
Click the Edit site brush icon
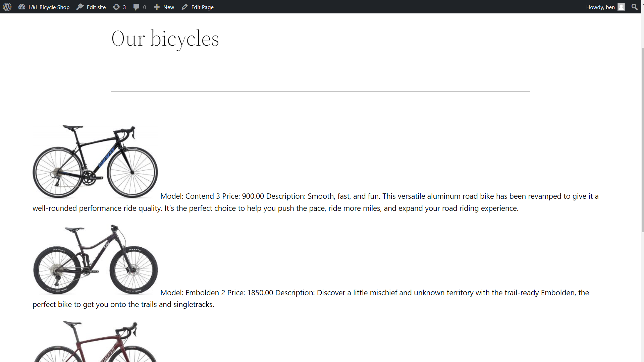(x=80, y=7)
